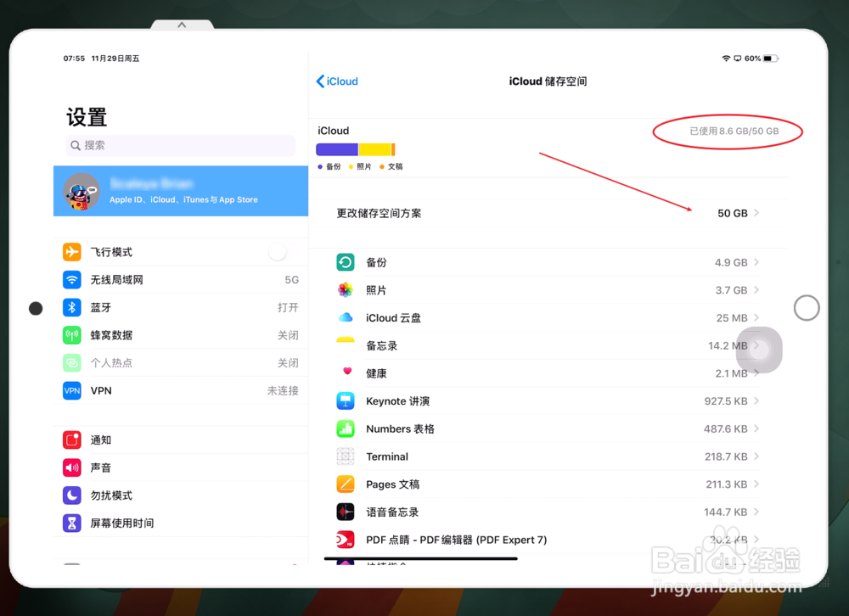This screenshot has height=616, width=849.
Task: Open 蓝牙 settings row
Action: click(x=181, y=307)
